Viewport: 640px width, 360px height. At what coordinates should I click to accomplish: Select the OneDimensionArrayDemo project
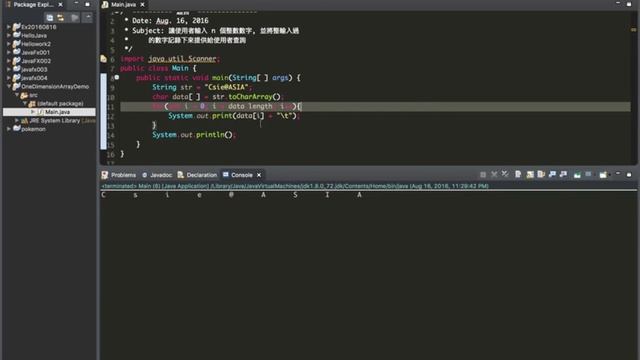tap(55, 87)
